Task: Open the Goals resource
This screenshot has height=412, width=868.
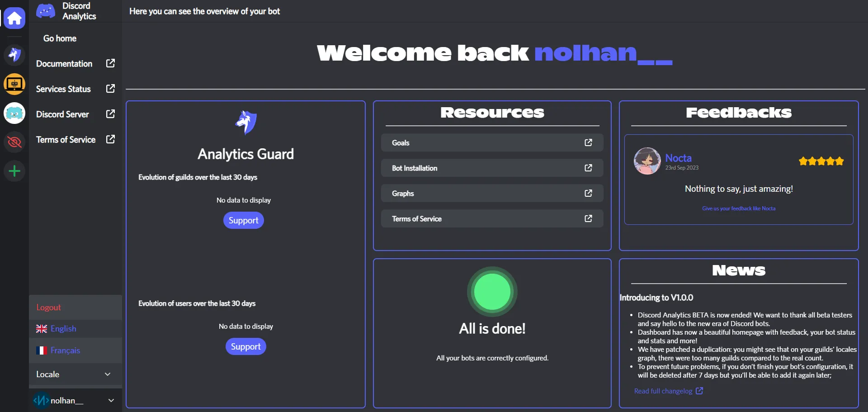Action: coord(492,142)
